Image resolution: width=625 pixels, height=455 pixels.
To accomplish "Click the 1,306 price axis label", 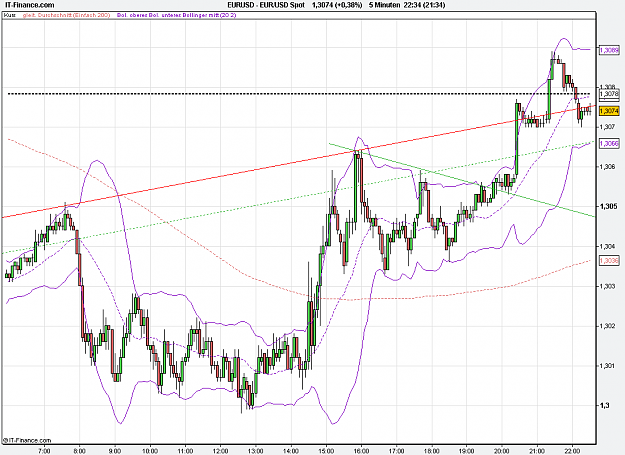I will pos(607,167).
